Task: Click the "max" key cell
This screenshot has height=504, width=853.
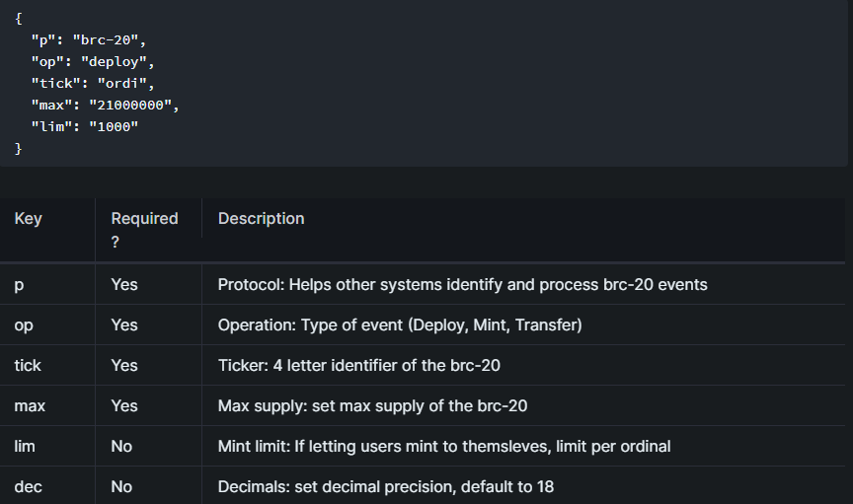Action: coord(30,406)
